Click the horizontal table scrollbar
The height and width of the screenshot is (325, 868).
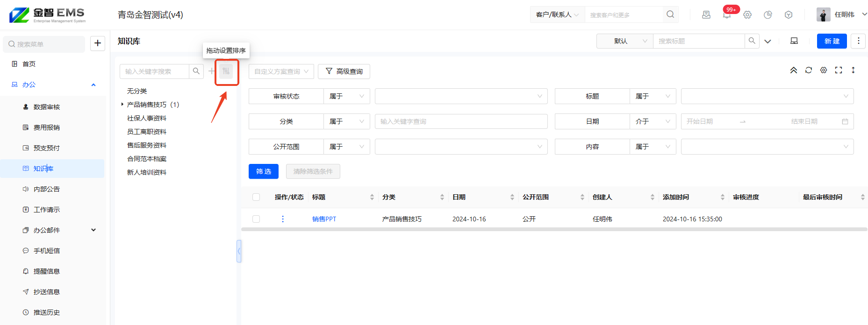[554, 229]
